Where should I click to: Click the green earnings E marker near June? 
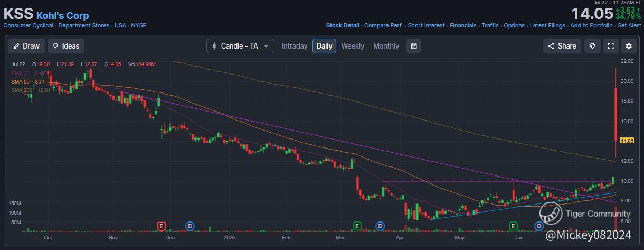click(513, 226)
